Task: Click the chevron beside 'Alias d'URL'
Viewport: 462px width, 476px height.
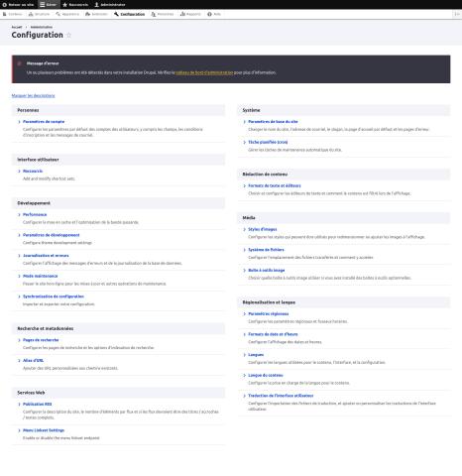Action: pyautogui.click(x=19, y=361)
